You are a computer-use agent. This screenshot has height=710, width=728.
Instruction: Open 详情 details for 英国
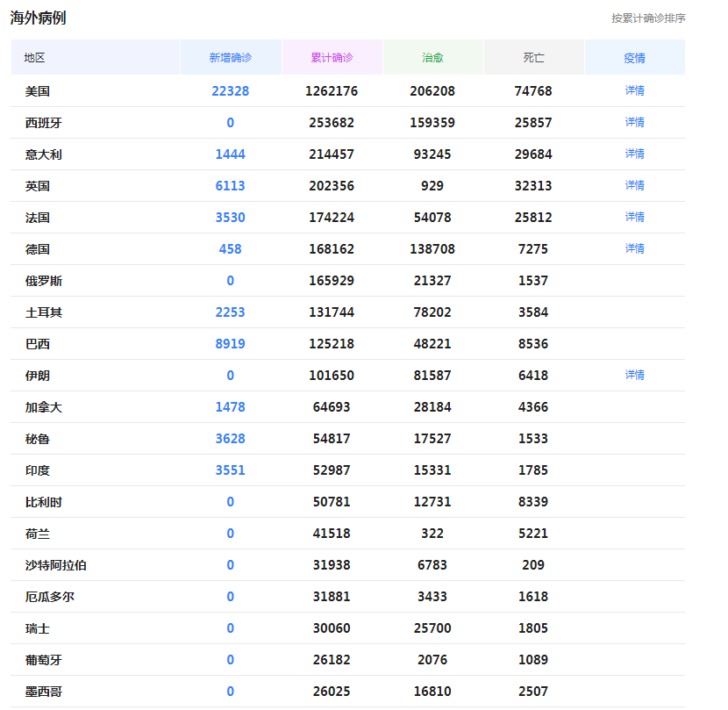(x=634, y=184)
